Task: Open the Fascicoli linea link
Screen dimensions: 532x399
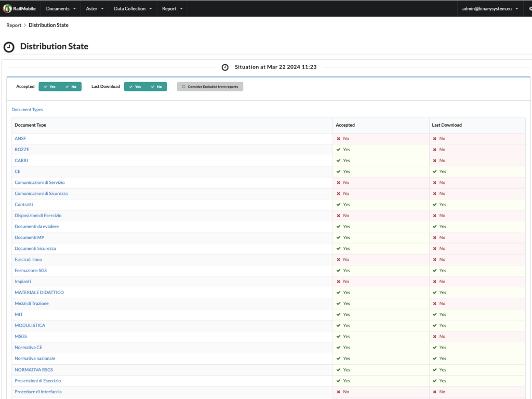Action: click(x=28, y=260)
